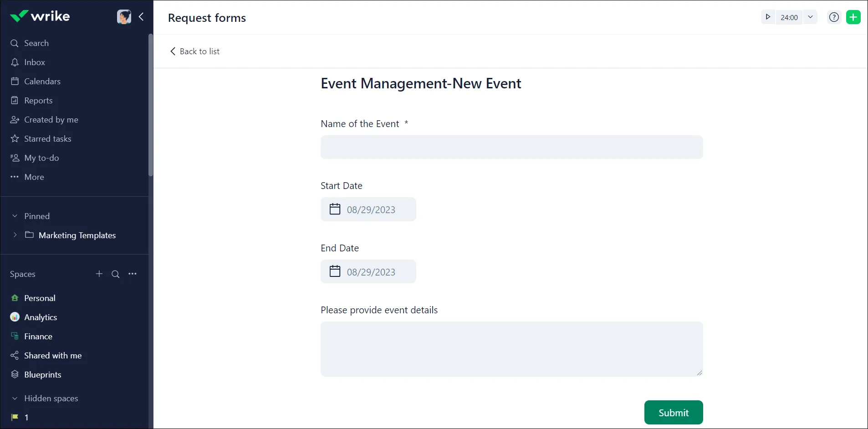Open Search in the sidebar
The width and height of the screenshot is (868, 429).
coord(36,43)
